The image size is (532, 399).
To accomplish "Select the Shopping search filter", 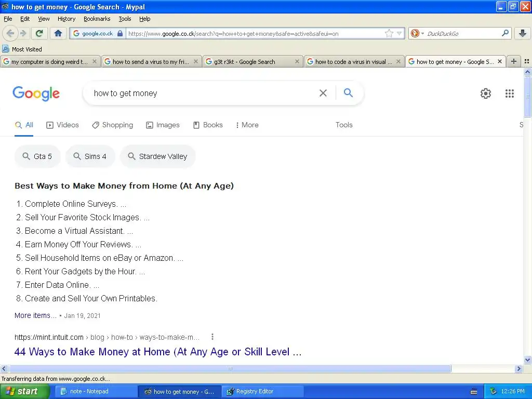I will click(113, 125).
